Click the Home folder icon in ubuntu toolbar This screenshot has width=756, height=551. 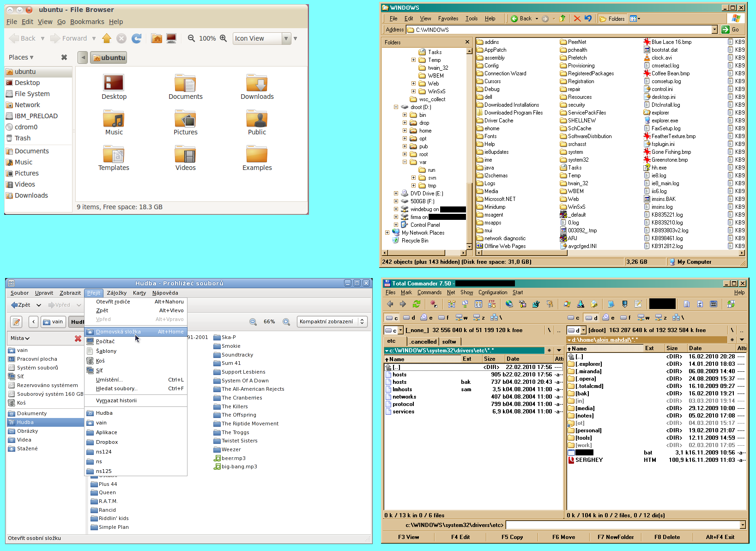(x=157, y=38)
